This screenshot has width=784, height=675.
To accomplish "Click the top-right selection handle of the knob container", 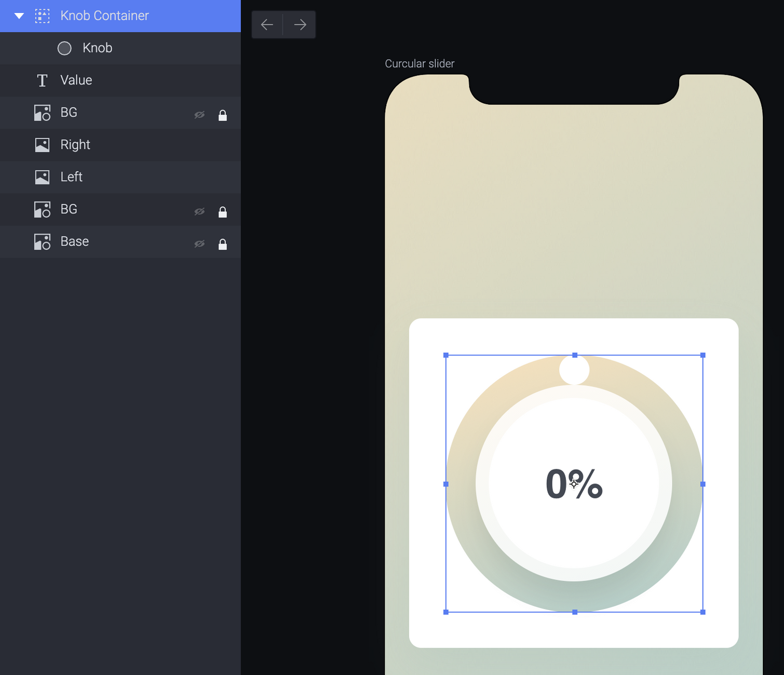I will click(x=703, y=355).
